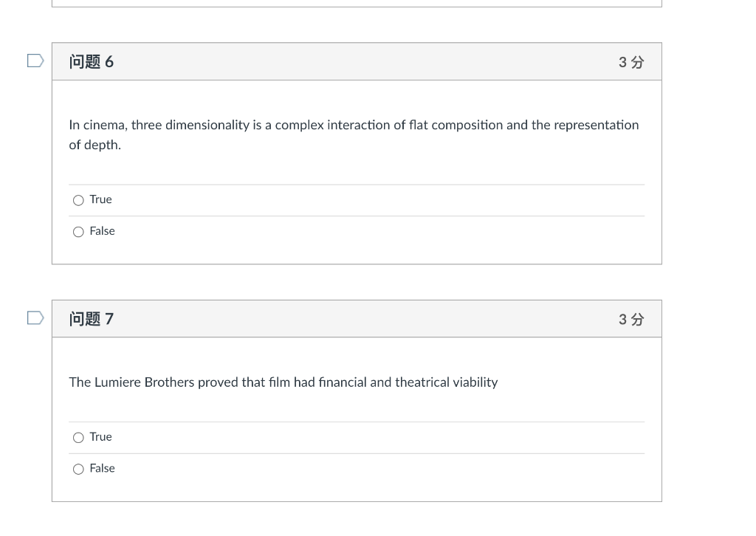The image size is (756, 536).
Task: Click the bottom edge of the previous question box
Action: tap(357, 5)
